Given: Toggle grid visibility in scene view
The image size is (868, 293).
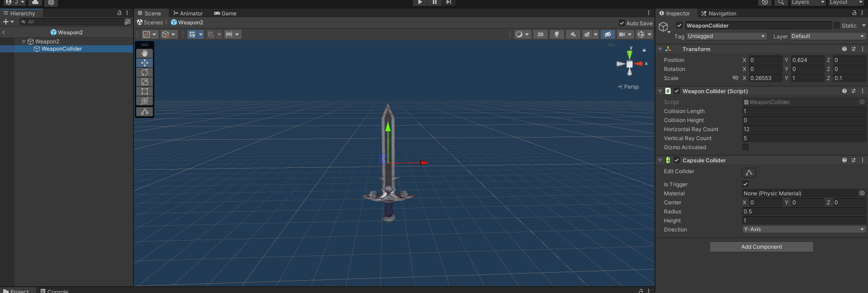Looking at the screenshot, I should click(192, 34).
